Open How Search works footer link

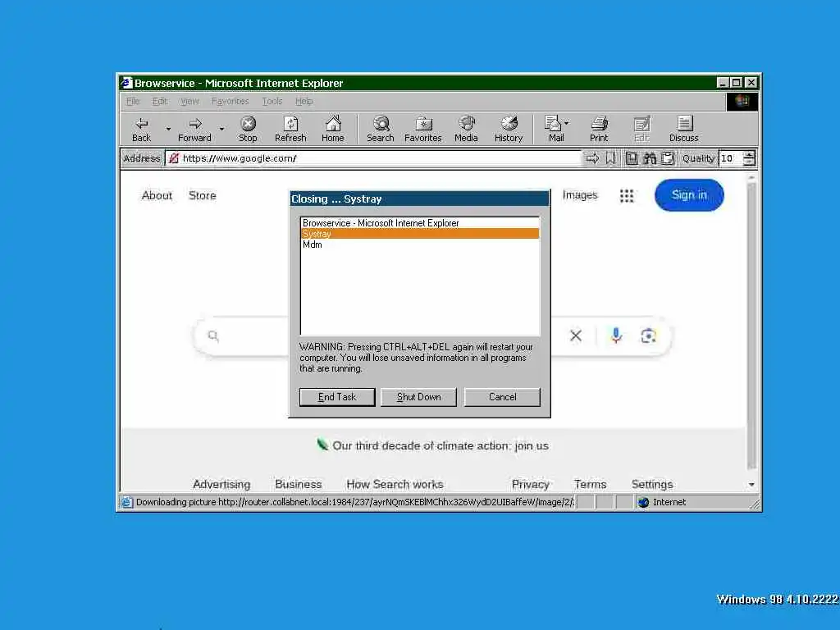point(395,484)
